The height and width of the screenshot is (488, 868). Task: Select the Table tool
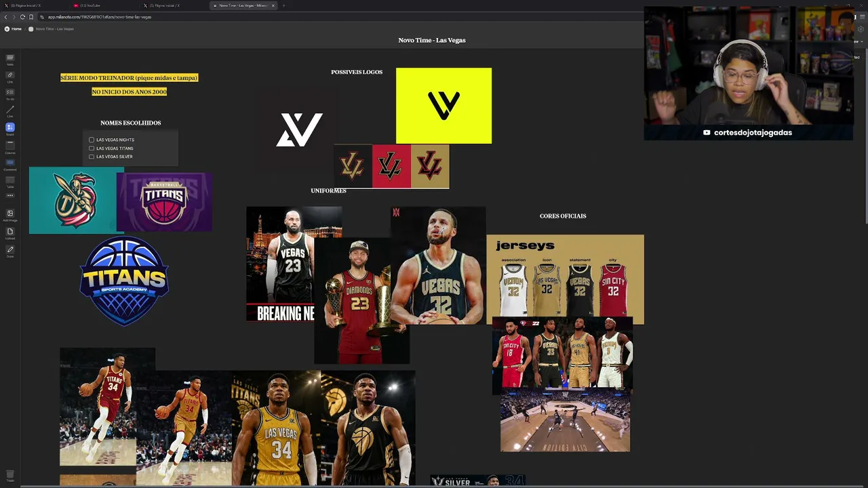coord(9,181)
